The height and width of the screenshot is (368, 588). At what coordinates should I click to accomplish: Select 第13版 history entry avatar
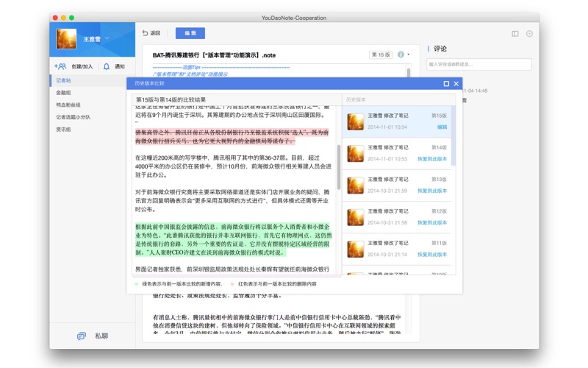356,185
